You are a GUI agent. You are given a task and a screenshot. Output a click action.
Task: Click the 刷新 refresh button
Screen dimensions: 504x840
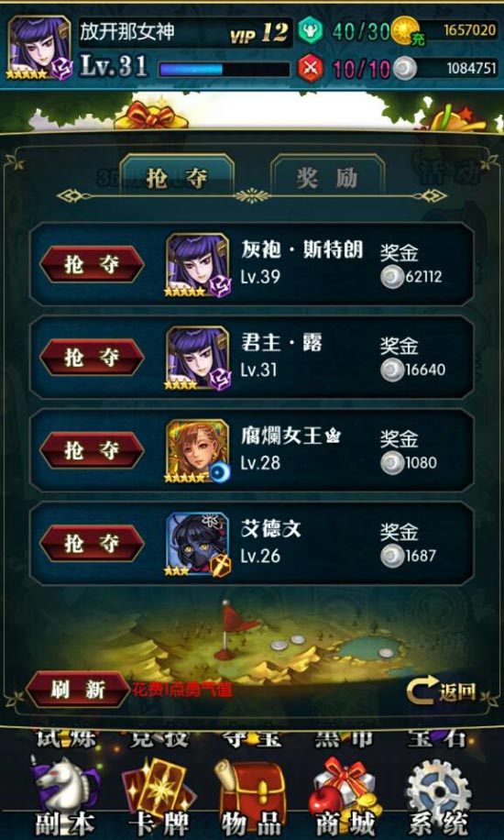(x=79, y=690)
